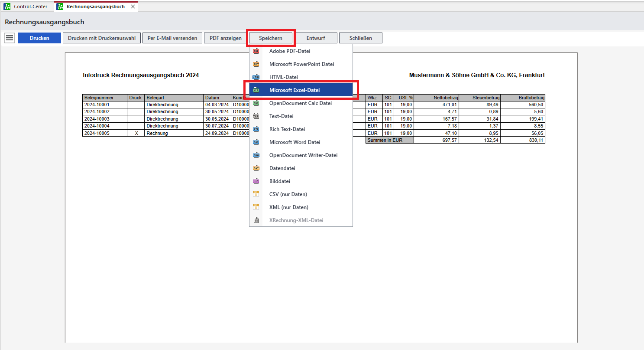
Task: Click the Datendatei DAT icon
Action: coord(256,168)
